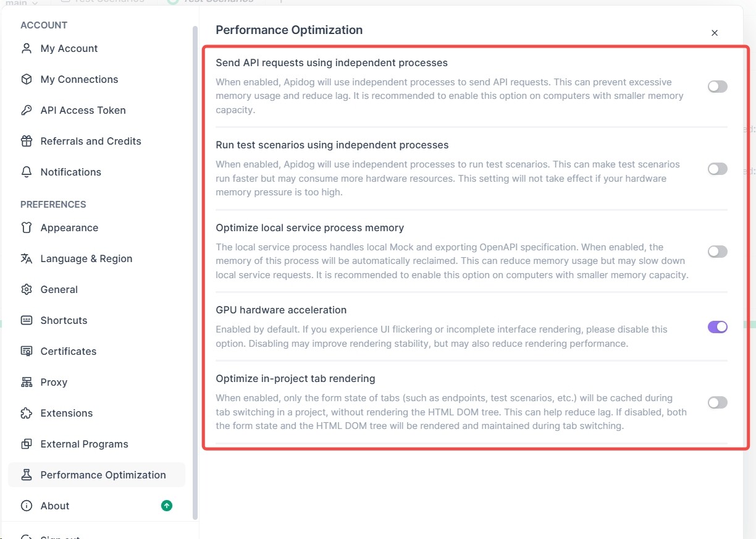Click the Language & Region translate icon
756x539 pixels.
click(x=27, y=258)
